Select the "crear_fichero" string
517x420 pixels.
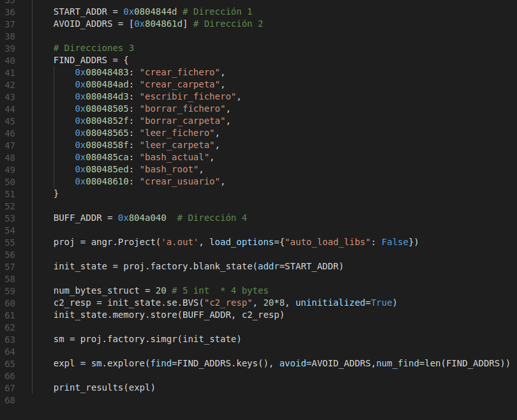coord(180,73)
